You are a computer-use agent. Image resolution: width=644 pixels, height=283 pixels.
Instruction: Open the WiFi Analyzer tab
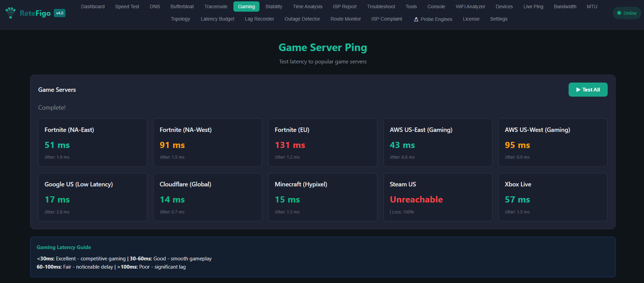click(x=470, y=7)
